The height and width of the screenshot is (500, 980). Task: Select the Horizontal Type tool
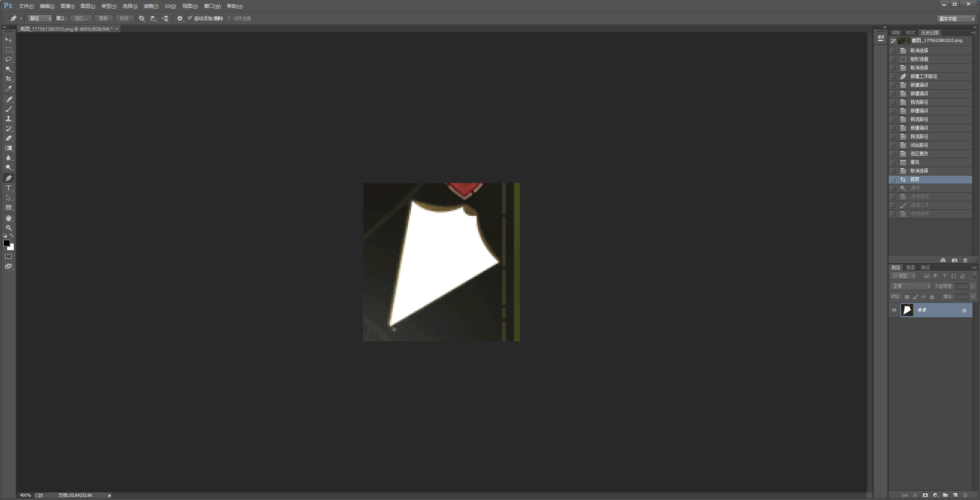[x=8, y=188]
